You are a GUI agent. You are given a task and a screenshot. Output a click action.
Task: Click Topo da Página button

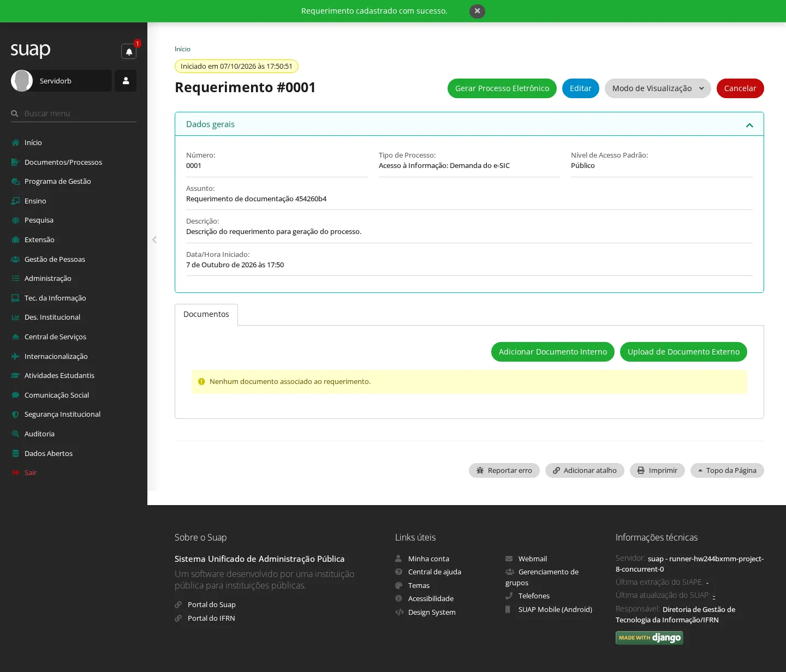pos(727,470)
